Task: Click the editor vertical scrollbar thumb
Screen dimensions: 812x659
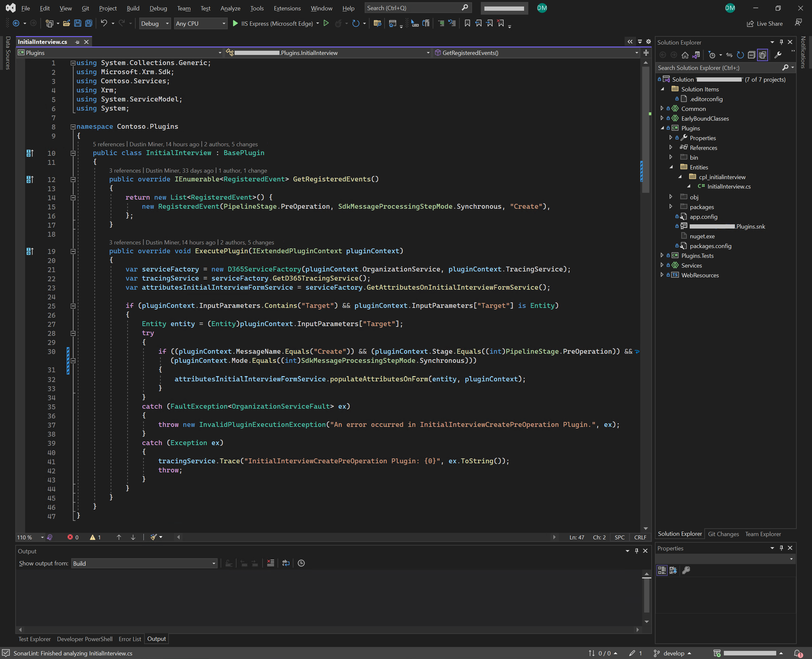Action: click(646, 129)
